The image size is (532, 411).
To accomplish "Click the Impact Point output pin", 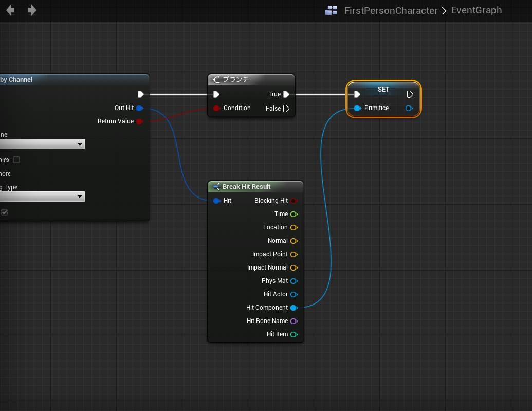I will pos(294,254).
